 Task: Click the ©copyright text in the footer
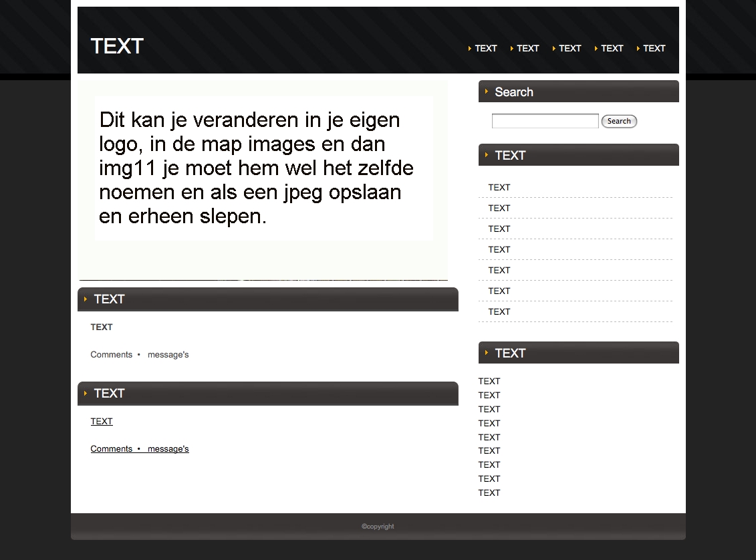click(378, 527)
